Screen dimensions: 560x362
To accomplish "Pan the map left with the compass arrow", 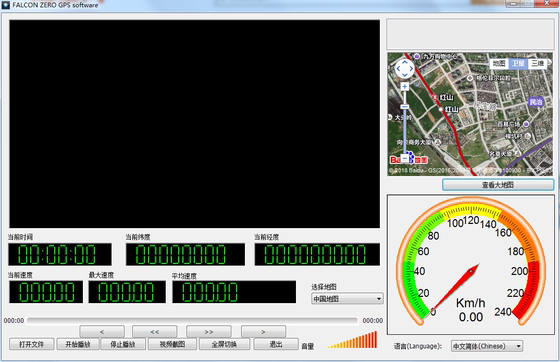I will click(398, 69).
